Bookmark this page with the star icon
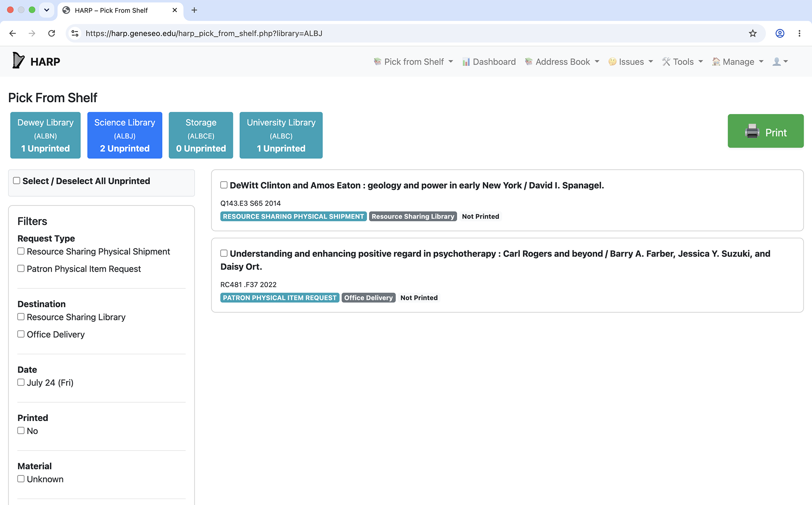 pyautogui.click(x=753, y=33)
